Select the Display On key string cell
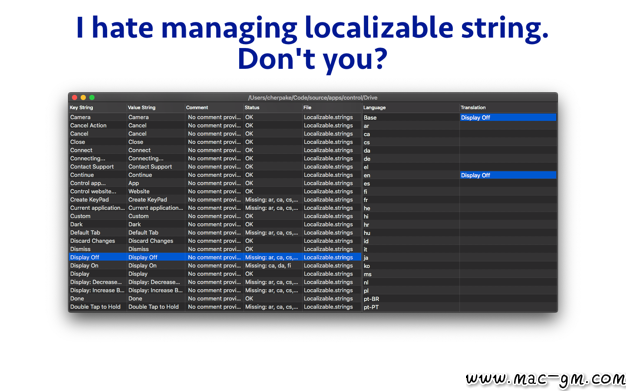Viewport: 626px width, 391px height. coord(97,266)
